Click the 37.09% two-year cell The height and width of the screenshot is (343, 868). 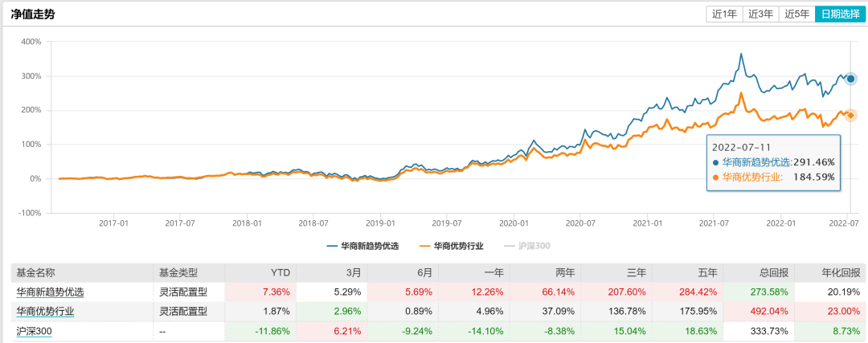click(545, 311)
